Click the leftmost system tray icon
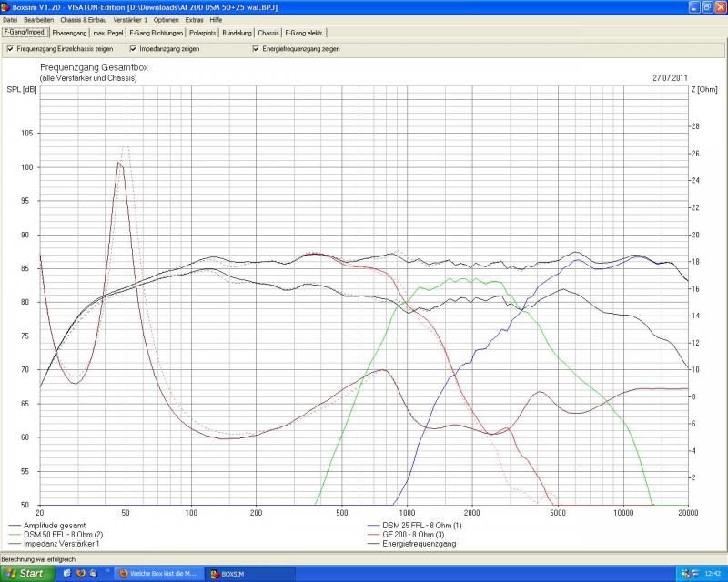This screenshot has height=582, width=728. [684, 573]
